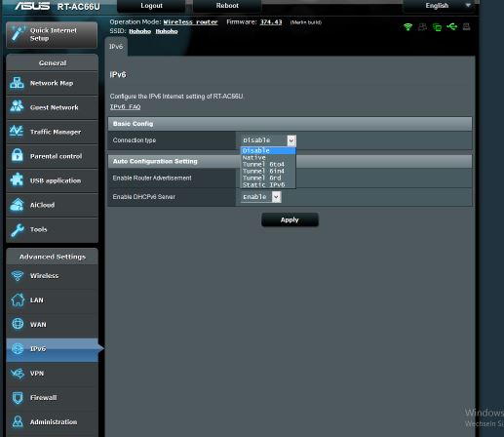Open USB application menu item
Image resolution: width=504 pixels, height=437 pixels.
click(x=52, y=180)
